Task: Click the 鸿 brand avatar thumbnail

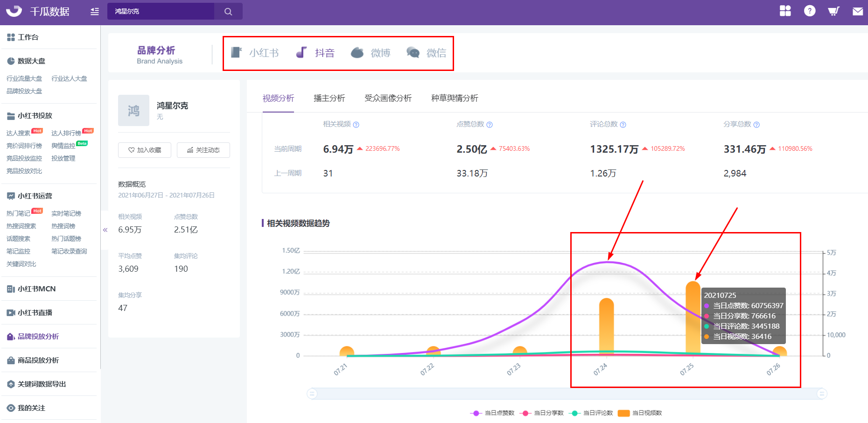Action: tap(133, 111)
